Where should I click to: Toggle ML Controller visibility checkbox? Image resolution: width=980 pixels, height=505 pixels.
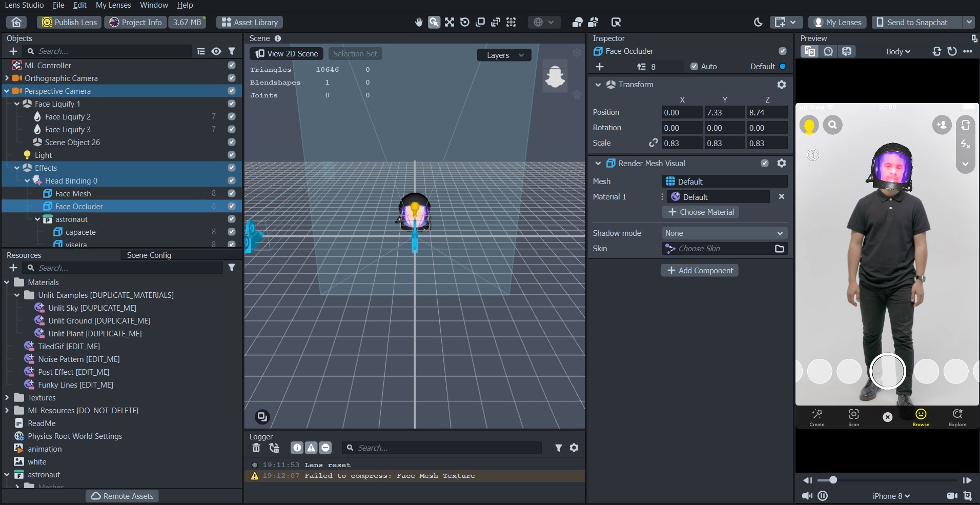(232, 65)
